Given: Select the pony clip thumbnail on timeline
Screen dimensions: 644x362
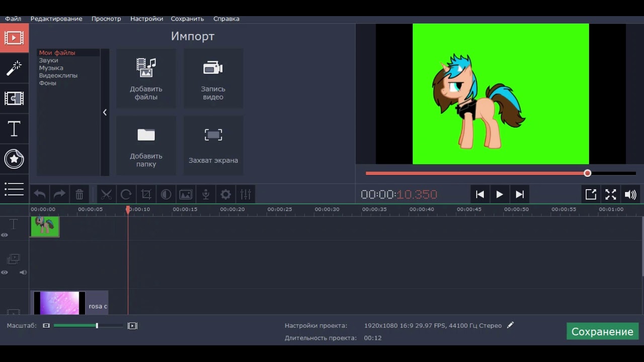Looking at the screenshot, I should tap(45, 226).
